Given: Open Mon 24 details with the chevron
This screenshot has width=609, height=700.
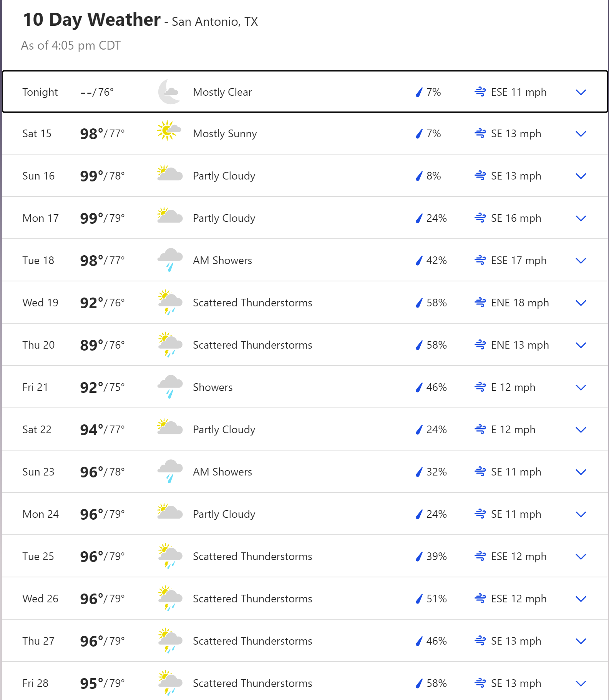Looking at the screenshot, I should (x=581, y=514).
